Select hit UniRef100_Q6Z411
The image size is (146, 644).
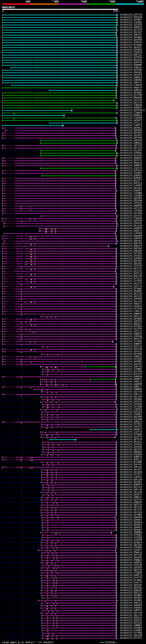(x=131, y=47)
